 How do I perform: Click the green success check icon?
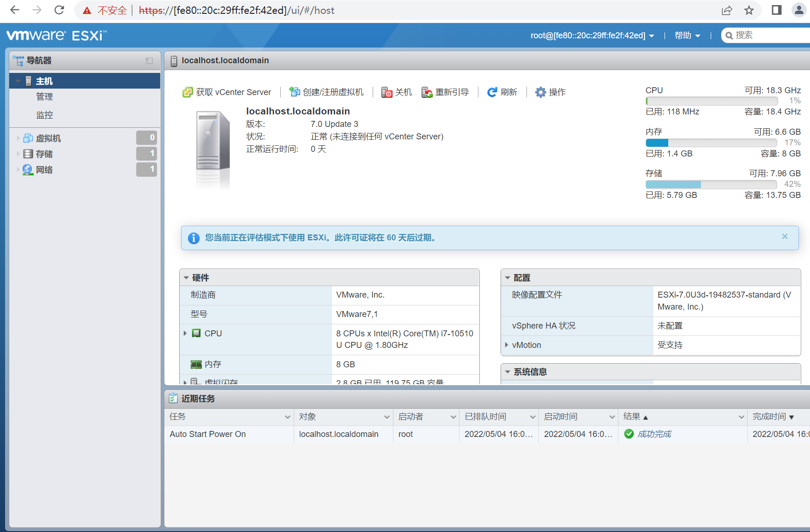click(x=629, y=434)
